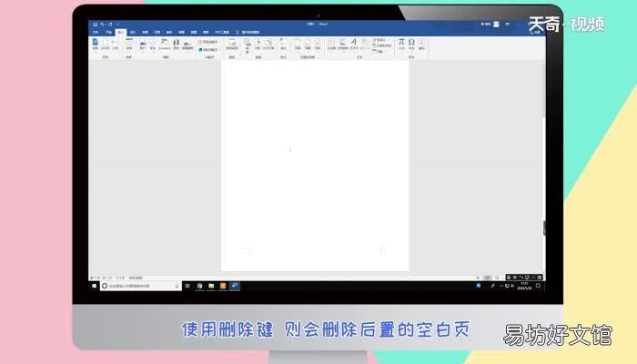The image size is (637, 364).
Task: Open the browser icon on the taskbar
Action: [x=199, y=286]
